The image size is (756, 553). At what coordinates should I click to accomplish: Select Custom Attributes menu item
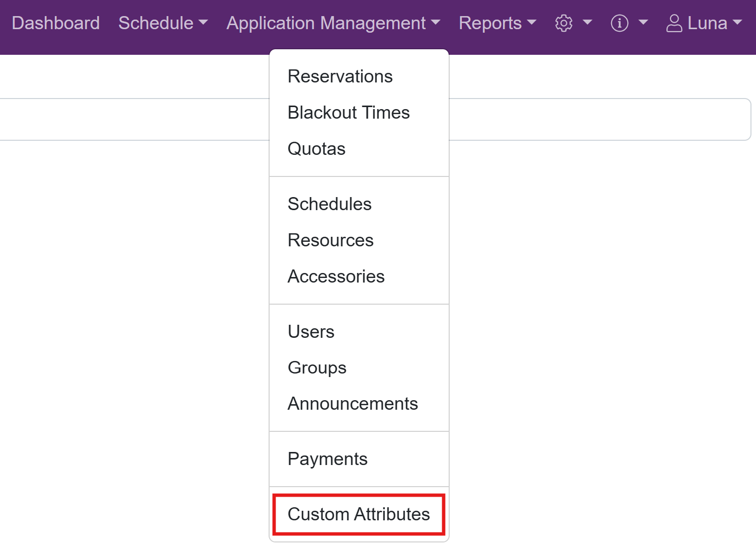[359, 514]
